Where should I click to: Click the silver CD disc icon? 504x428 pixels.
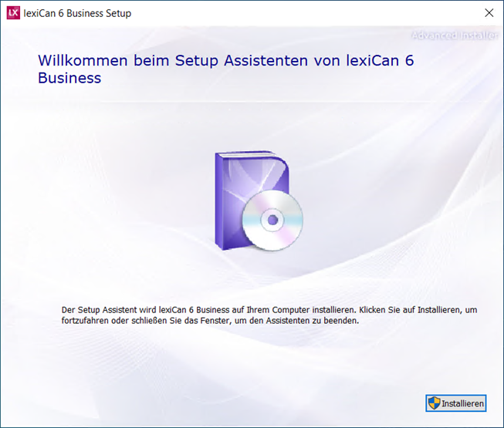[x=272, y=221]
